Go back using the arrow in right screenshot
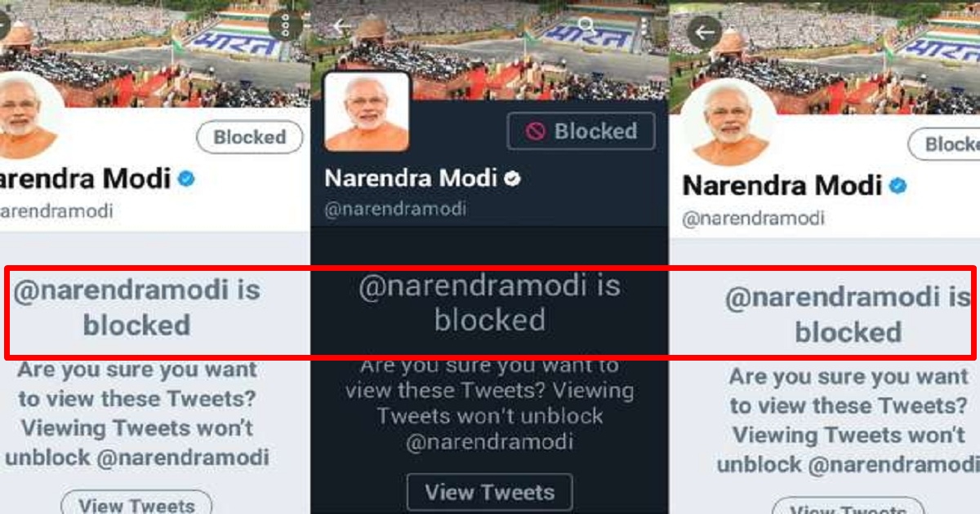 pos(705,33)
